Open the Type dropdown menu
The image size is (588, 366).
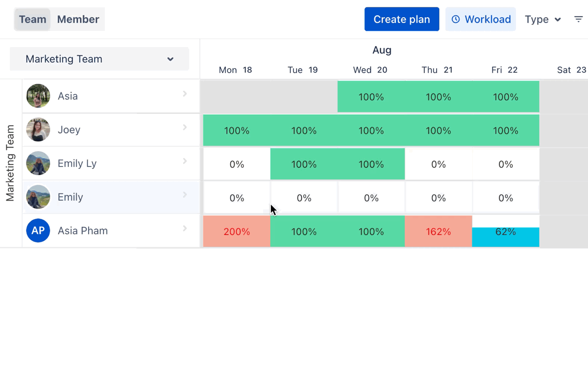click(x=542, y=19)
